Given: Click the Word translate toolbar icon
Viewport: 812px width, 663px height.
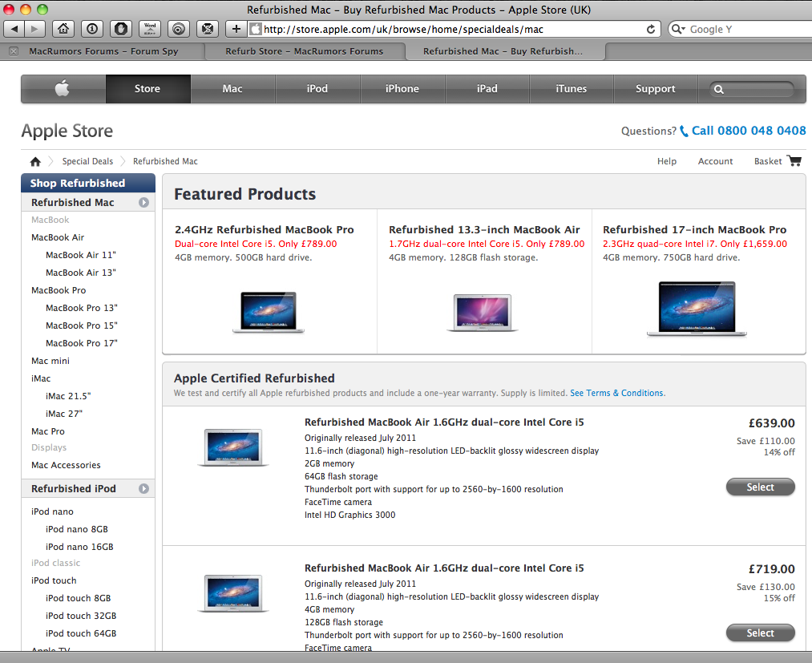Looking at the screenshot, I should [x=150, y=29].
